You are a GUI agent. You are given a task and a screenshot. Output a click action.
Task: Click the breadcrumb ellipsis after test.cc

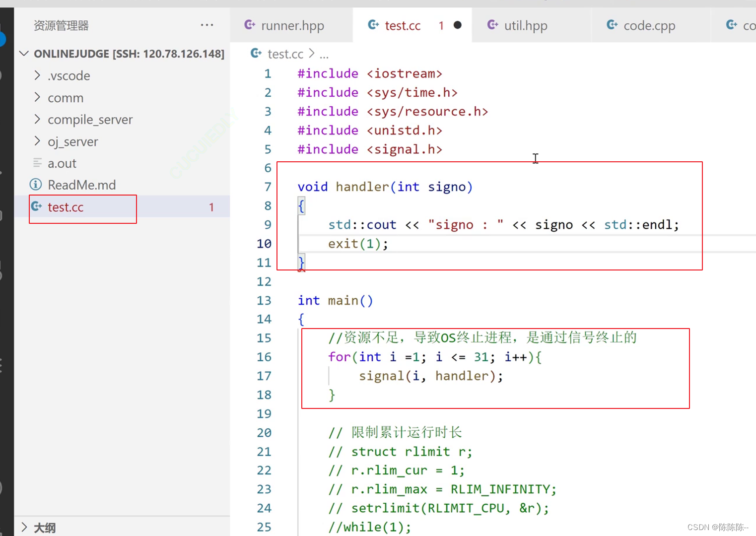coord(324,55)
